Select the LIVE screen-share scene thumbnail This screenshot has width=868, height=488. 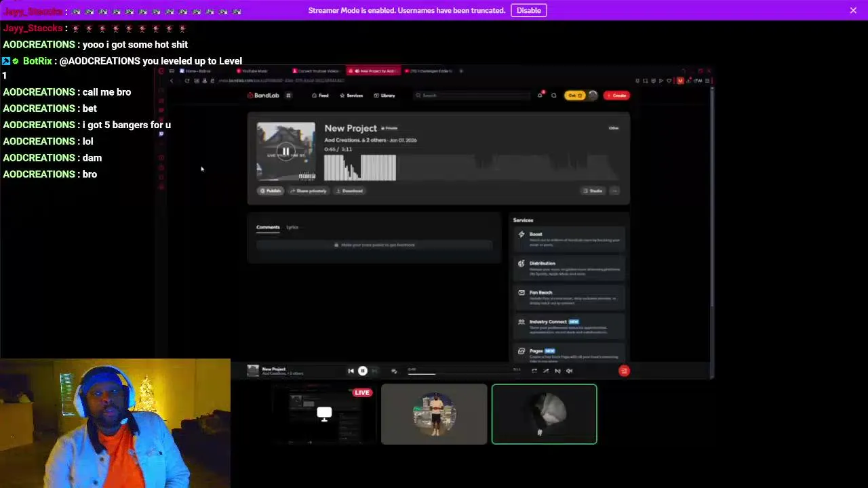[324, 414]
